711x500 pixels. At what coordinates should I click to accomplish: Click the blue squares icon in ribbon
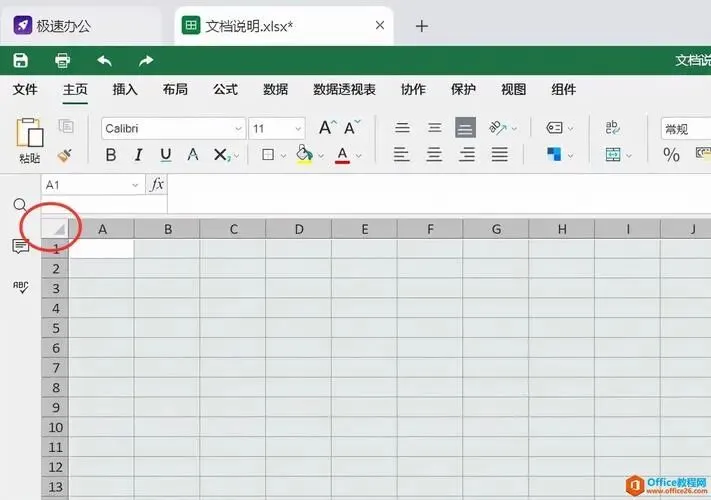(x=554, y=155)
